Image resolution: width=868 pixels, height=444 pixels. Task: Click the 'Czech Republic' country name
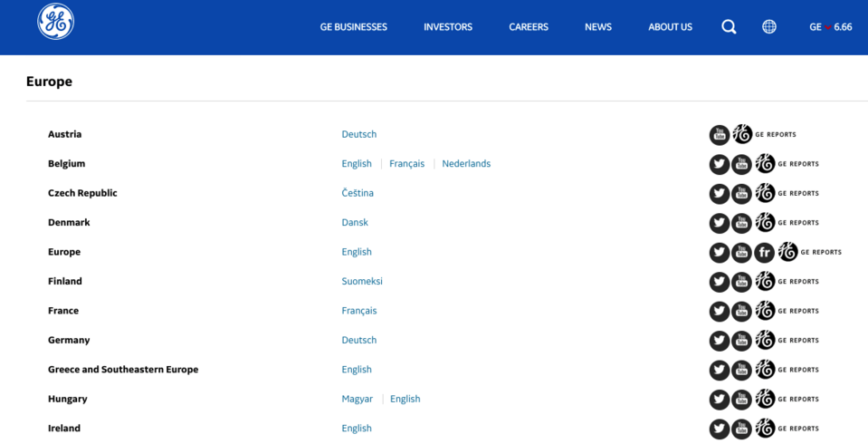point(82,193)
